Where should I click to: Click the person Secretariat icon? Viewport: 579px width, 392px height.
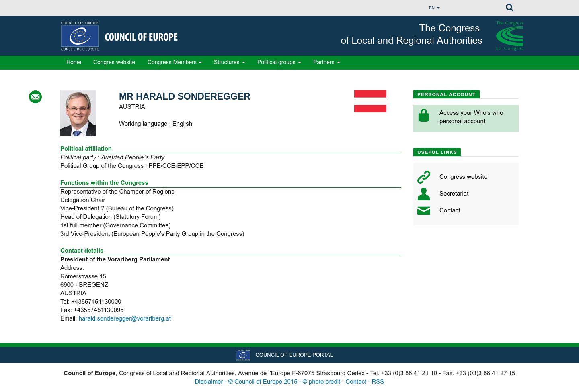(424, 194)
